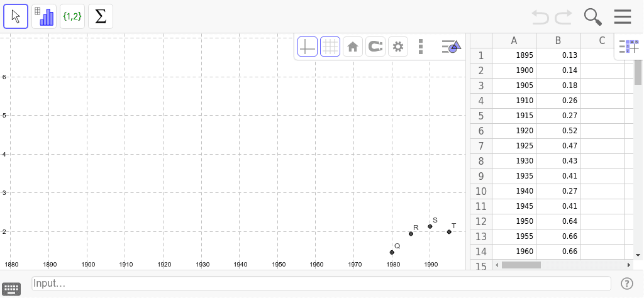Screen dimensions: 644x298
Task: Select point Q on the graph
Action: pyautogui.click(x=392, y=253)
